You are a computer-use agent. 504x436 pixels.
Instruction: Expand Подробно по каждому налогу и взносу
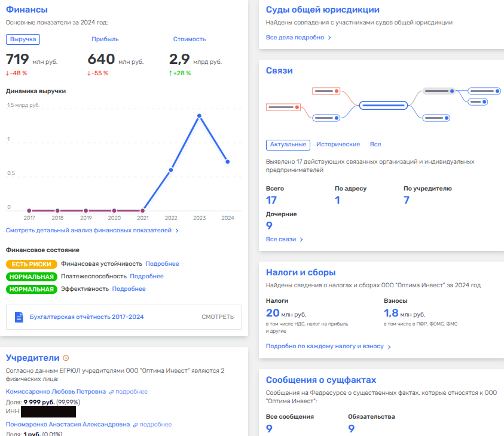click(328, 346)
